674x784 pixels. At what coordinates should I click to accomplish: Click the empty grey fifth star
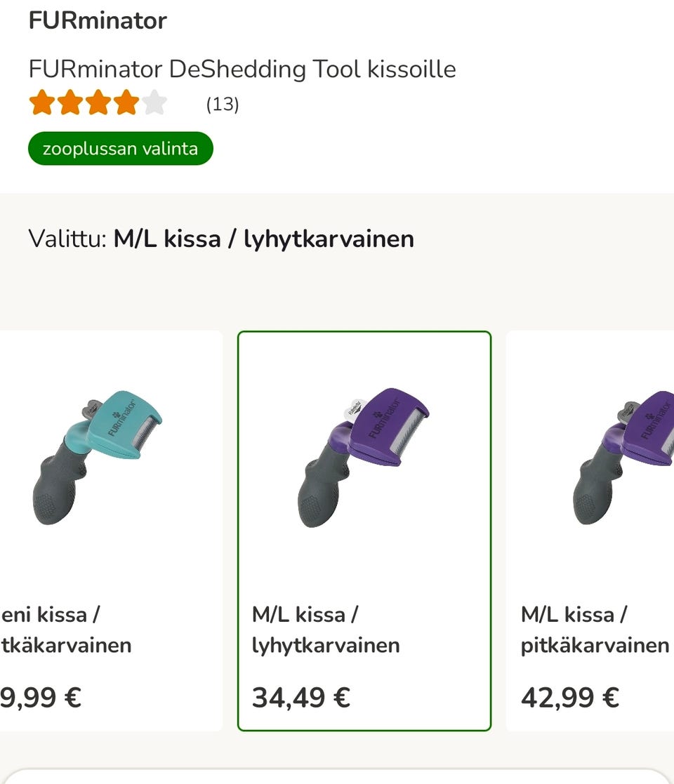154,102
